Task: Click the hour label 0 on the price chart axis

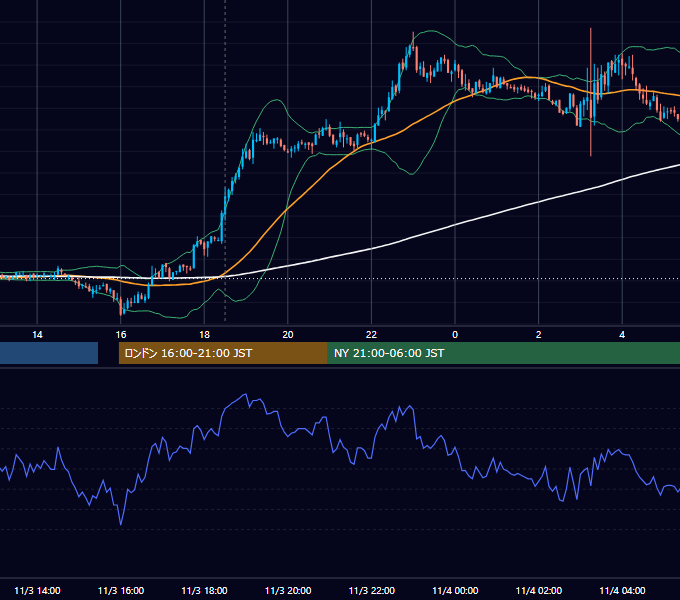Action: (x=455, y=335)
